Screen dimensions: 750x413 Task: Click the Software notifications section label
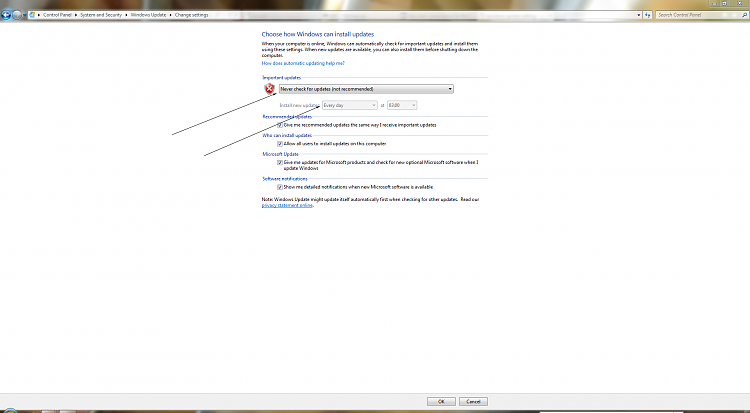285,179
